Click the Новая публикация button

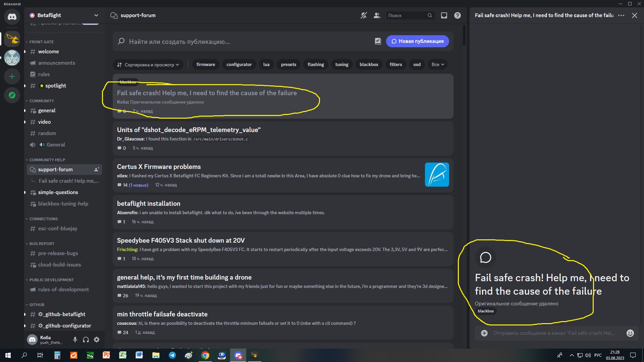tap(417, 41)
